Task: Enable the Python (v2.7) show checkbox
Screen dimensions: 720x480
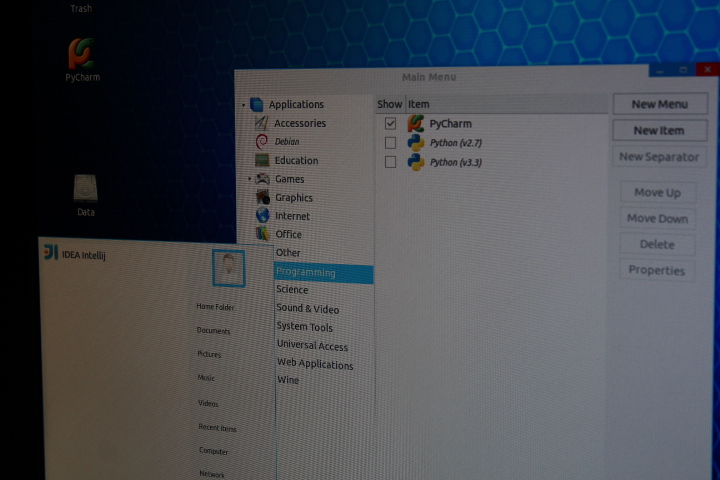Action: pos(390,143)
